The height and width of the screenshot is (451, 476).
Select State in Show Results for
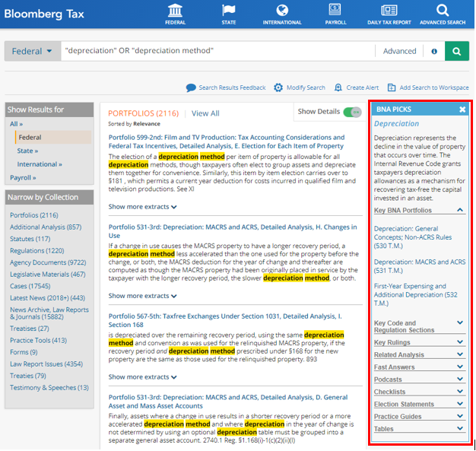click(27, 151)
